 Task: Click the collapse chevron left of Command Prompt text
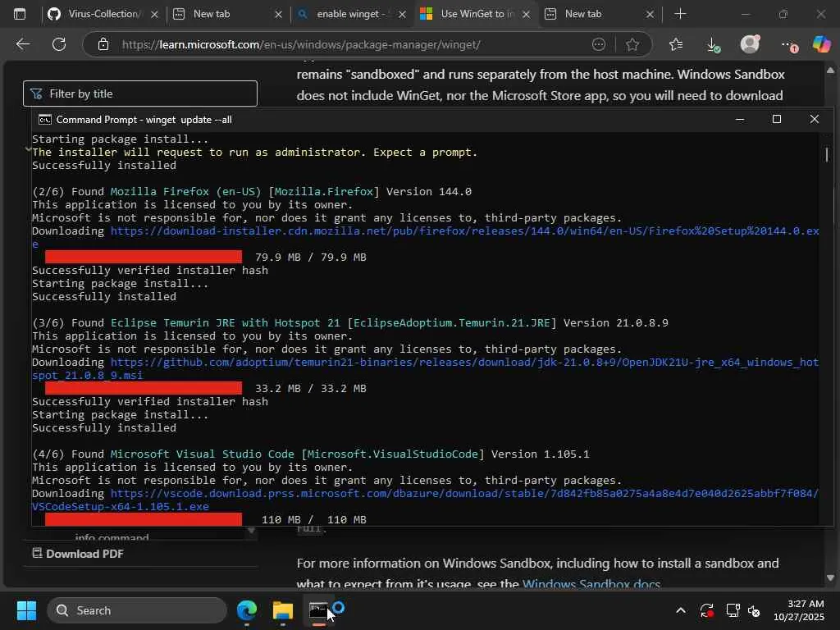click(x=28, y=149)
